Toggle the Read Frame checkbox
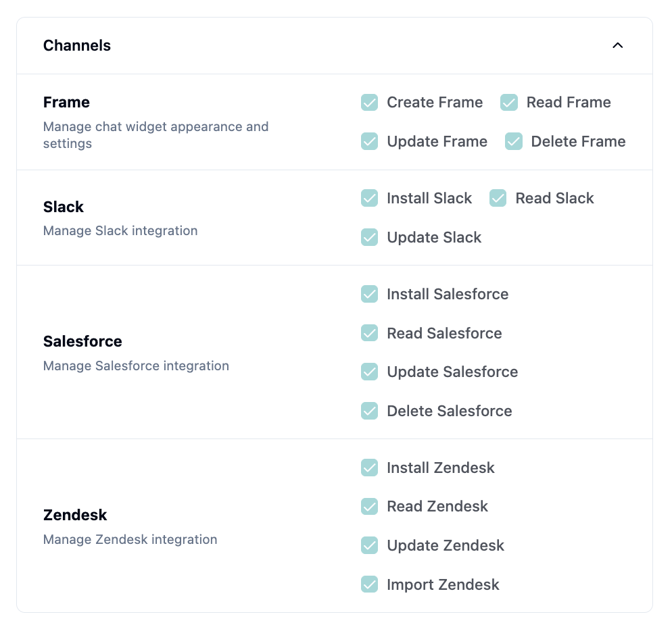The height and width of the screenshot is (627, 672). point(508,102)
